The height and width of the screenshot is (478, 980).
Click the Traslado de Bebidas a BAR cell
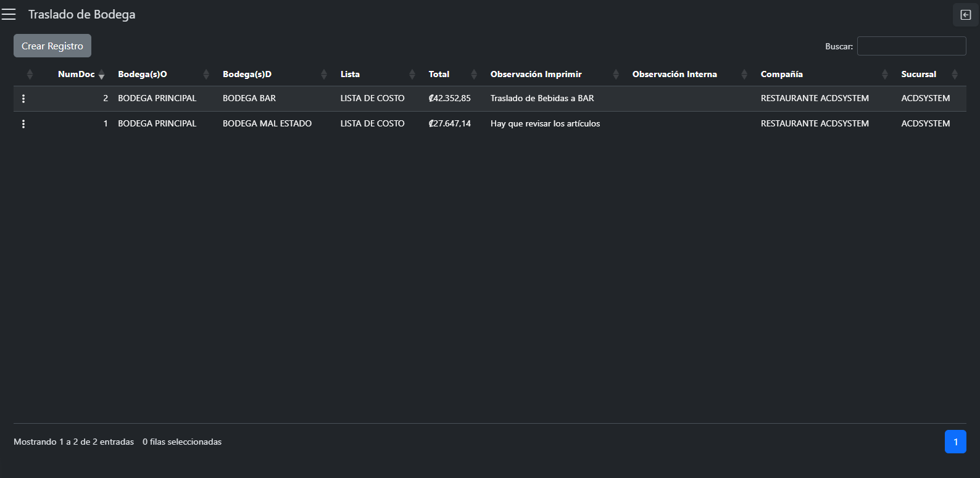tap(542, 99)
